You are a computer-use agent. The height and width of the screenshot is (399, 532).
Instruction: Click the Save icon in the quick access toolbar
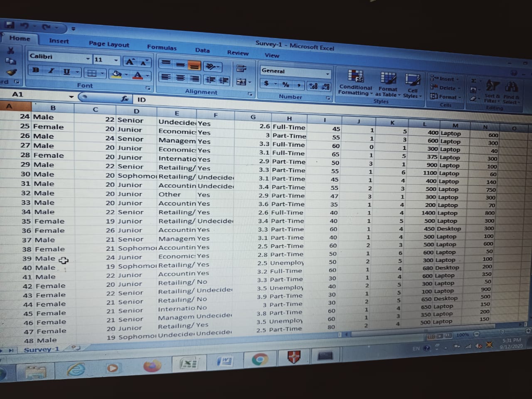point(9,26)
